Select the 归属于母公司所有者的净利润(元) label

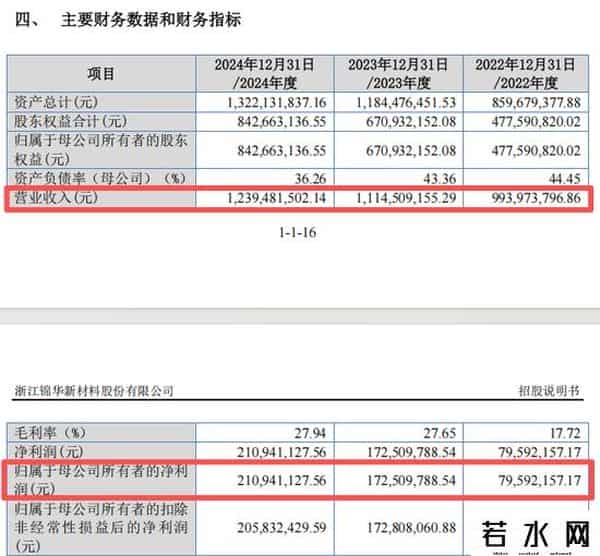pyautogui.click(x=101, y=480)
